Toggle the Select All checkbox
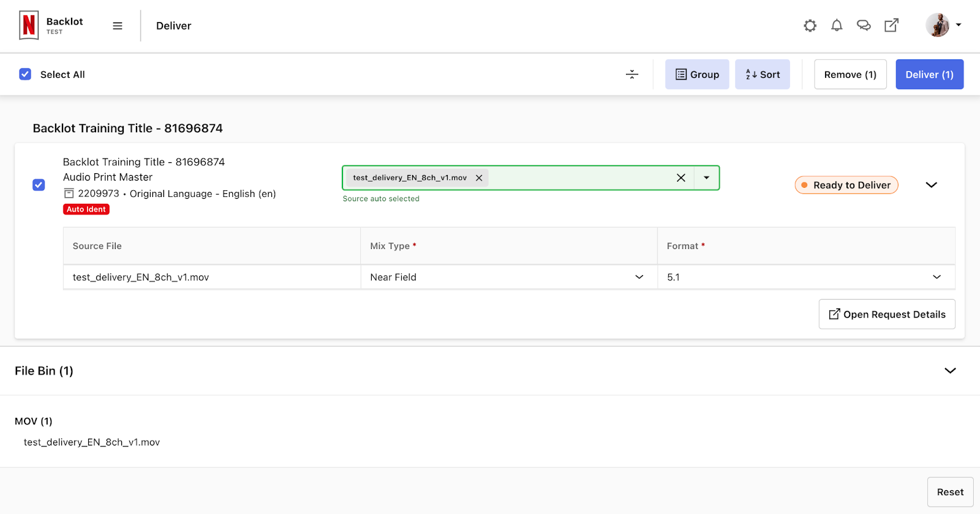 (25, 75)
